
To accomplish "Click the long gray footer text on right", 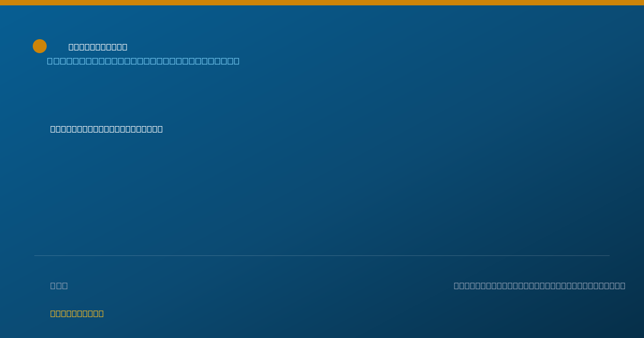I will (539, 285).
